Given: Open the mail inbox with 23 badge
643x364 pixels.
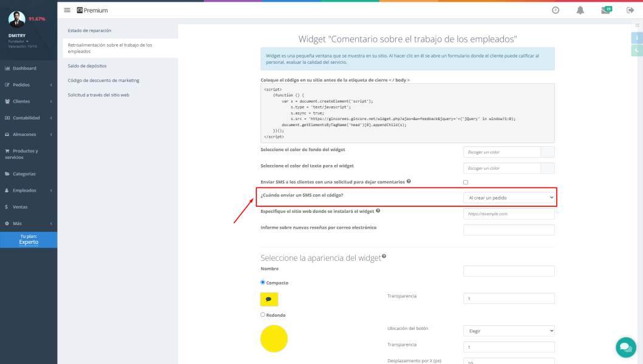Looking at the screenshot, I should coord(605,10).
